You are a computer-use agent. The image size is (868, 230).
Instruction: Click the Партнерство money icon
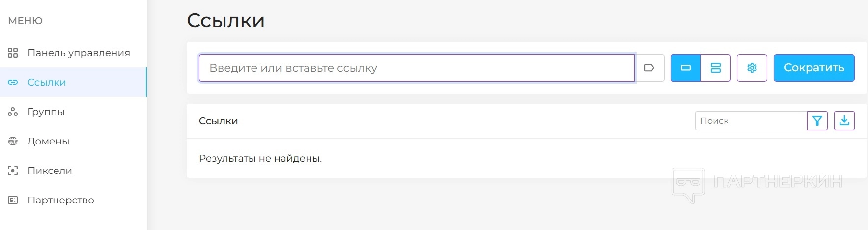coord(13,200)
